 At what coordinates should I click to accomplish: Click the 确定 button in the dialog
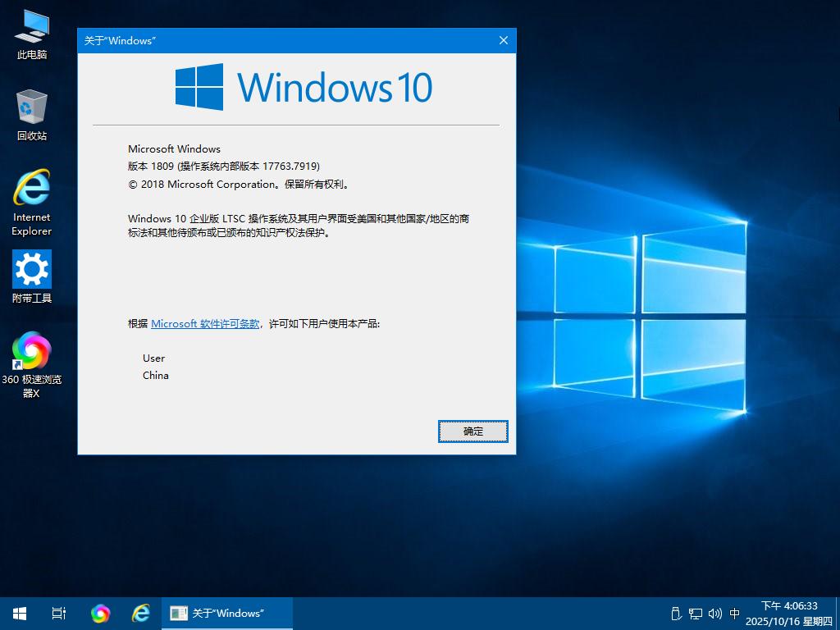pyautogui.click(x=473, y=431)
